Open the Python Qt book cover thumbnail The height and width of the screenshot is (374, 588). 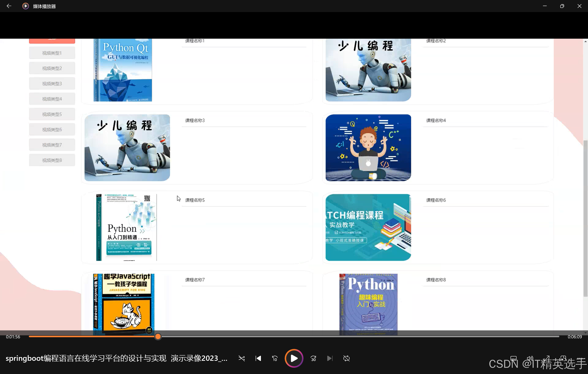[123, 70]
